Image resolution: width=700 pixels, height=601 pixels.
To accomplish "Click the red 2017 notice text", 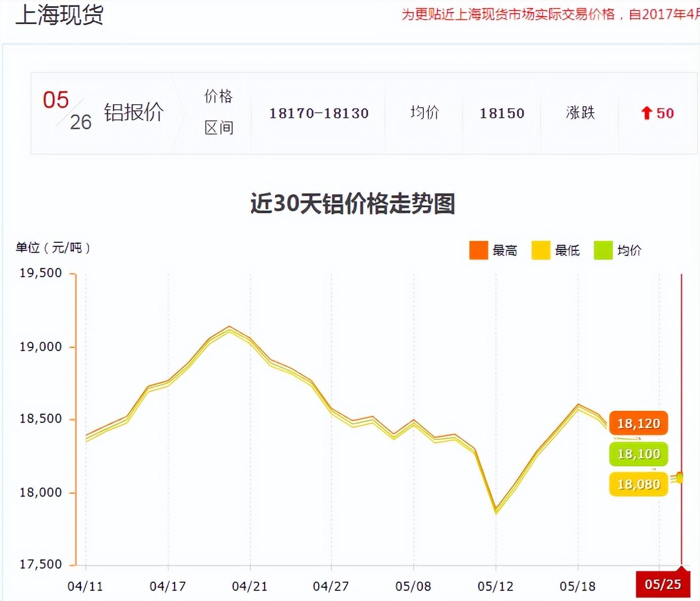I will (550, 14).
